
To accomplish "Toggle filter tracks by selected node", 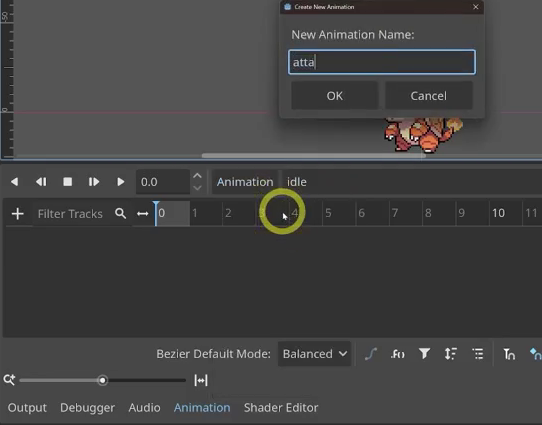I will point(424,353).
